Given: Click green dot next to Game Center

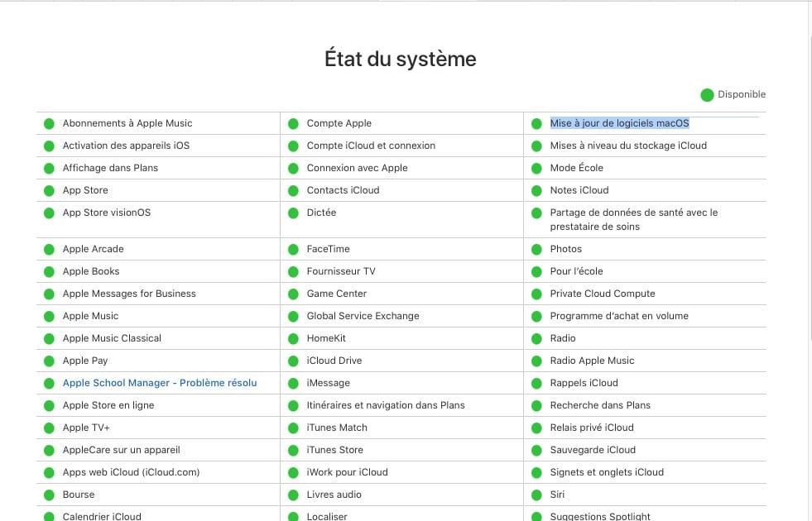Looking at the screenshot, I should [293, 294].
